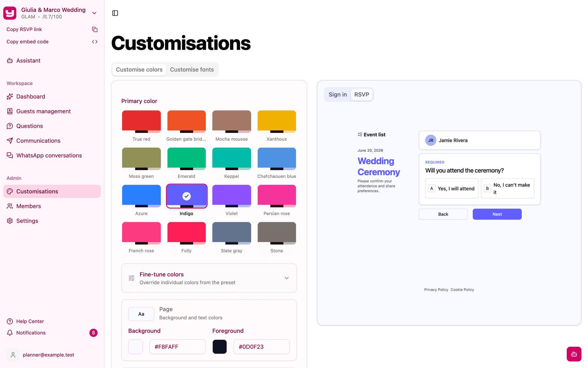
Task: Expand the Fine-tune colors section chevron
Action: [x=286, y=278]
